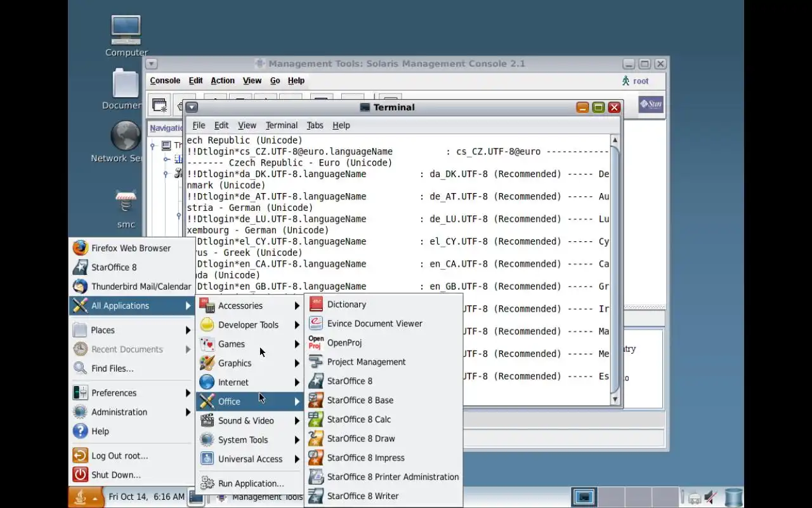Viewport: 812px width, 508px height.
Task: Open Terminal Tabs menu
Action: [x=315, y=125]
